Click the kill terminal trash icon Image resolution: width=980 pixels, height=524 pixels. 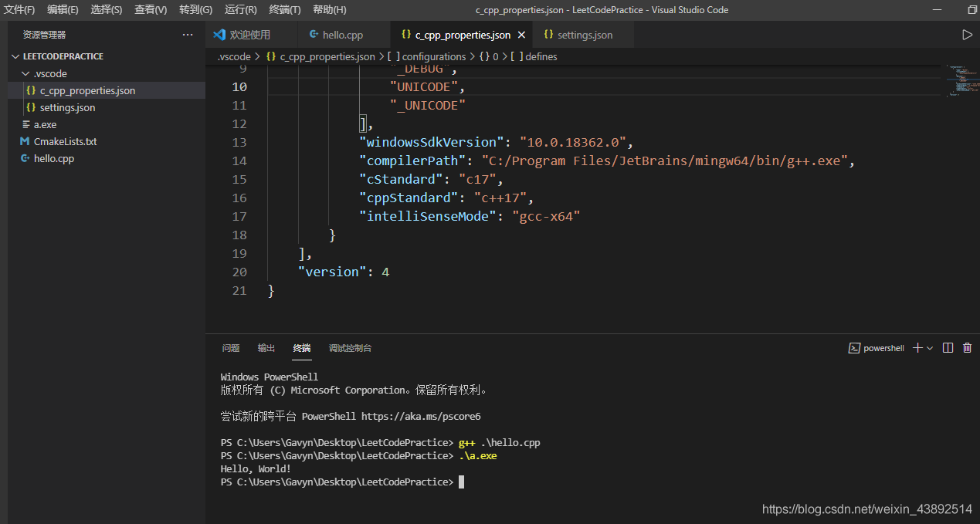click(967, 348)
